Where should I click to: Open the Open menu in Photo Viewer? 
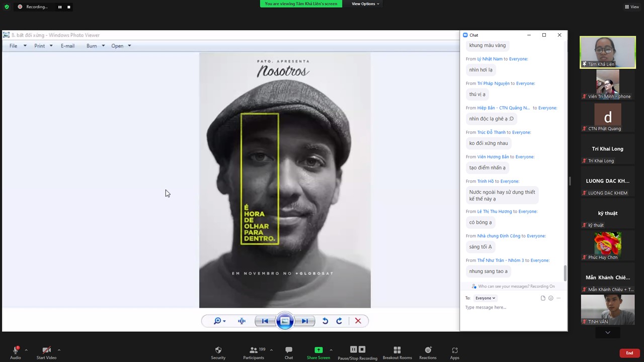(x=121, y=46)
